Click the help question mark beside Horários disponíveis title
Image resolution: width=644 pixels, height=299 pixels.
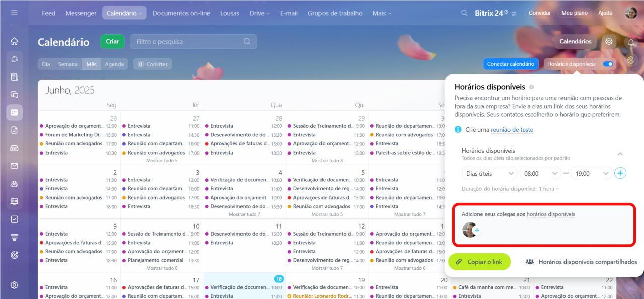click(531, 87)
